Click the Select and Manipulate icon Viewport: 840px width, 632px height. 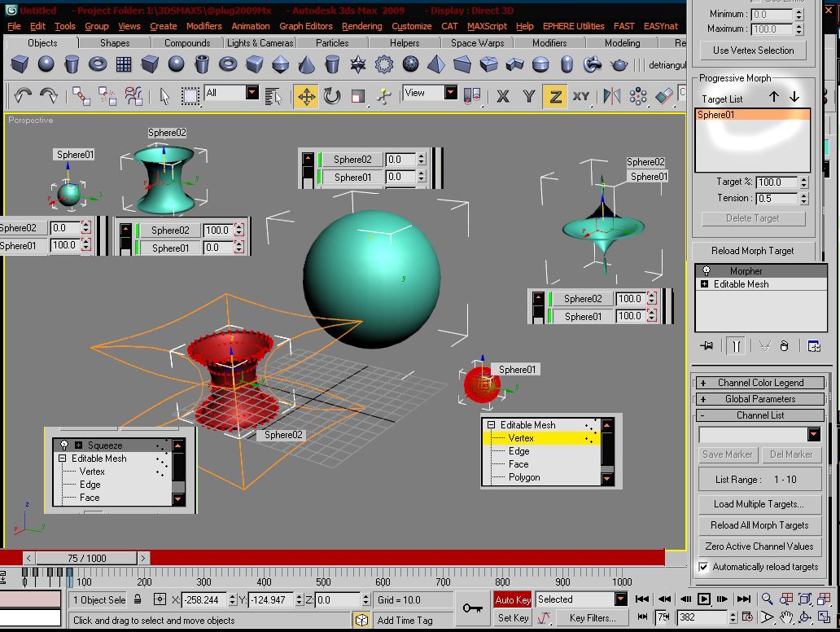[383, 96]
